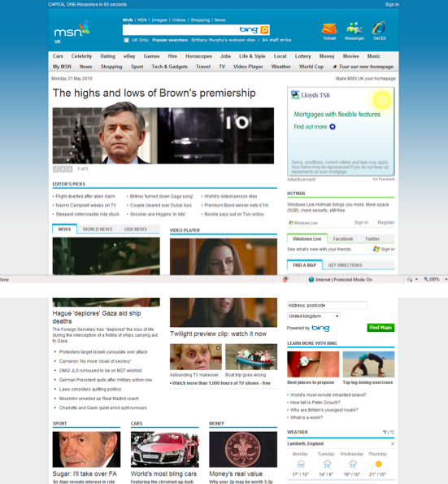Click the Address, postcode map field
Viewport: 448px width, 484px height.
[x=327, y=305]
